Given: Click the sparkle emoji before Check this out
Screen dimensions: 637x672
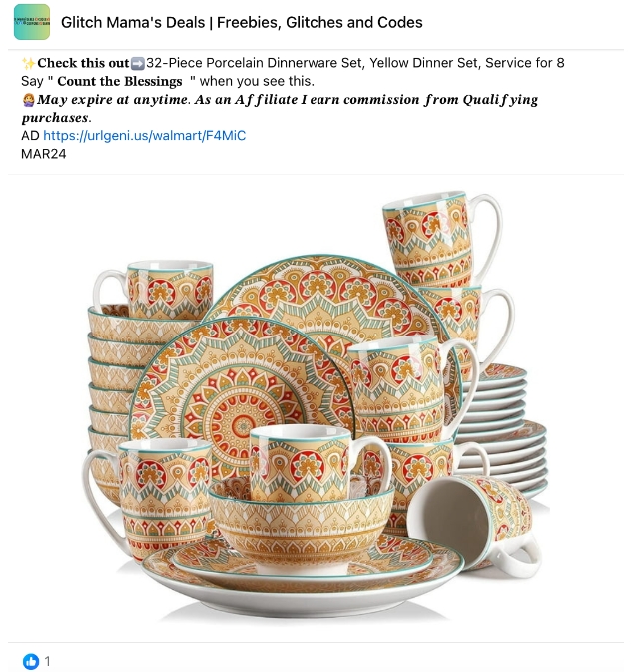Looking at the screenshot, I should (29, 63).
